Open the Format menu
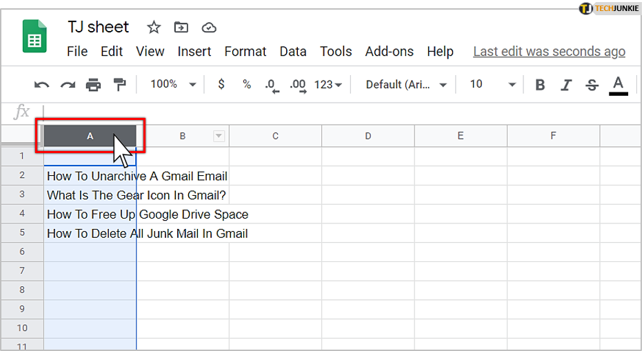 (x=245, y=51)
